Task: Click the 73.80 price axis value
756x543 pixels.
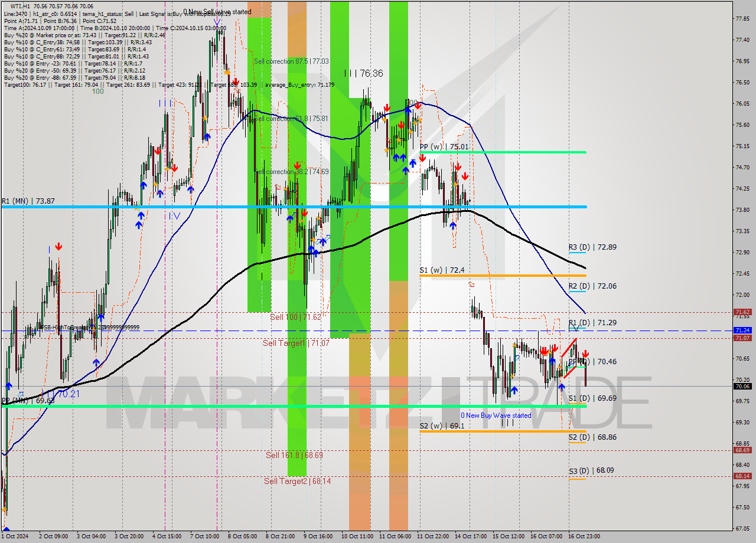Action: pyautogui.click(x=743, y=210)
